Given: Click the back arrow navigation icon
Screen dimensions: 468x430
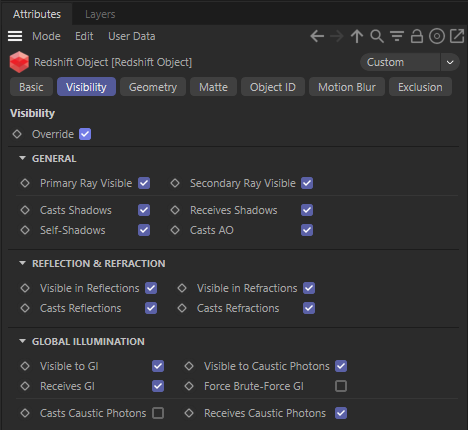Looking at the screenshot, I should (317, 36).
